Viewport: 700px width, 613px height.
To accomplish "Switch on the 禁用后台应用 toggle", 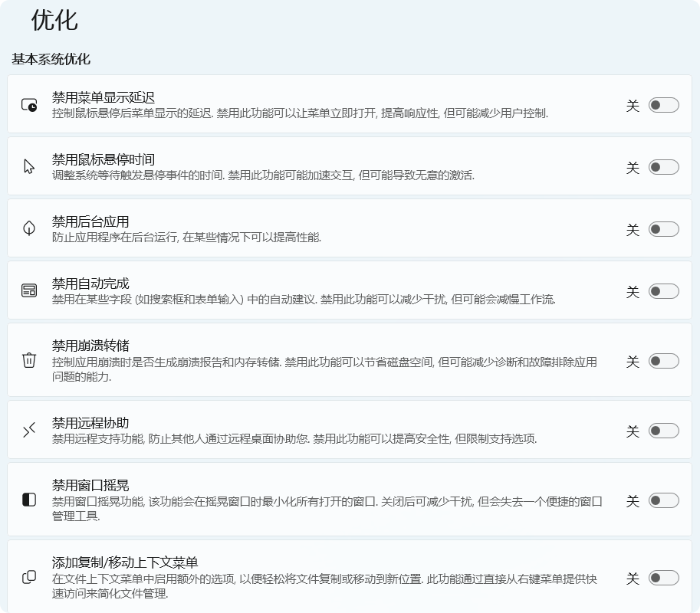I will 663,229.
